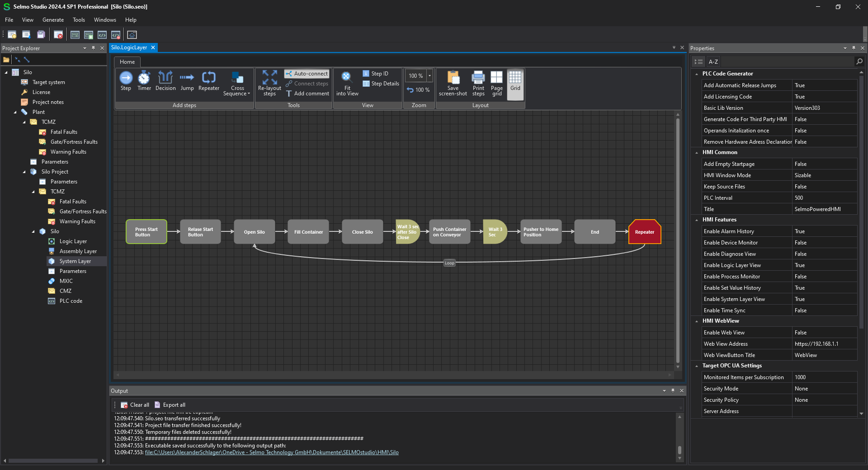Click Fit into View
Image resolution: width=868 pixels, height=470 pixels.
(347, 84)
